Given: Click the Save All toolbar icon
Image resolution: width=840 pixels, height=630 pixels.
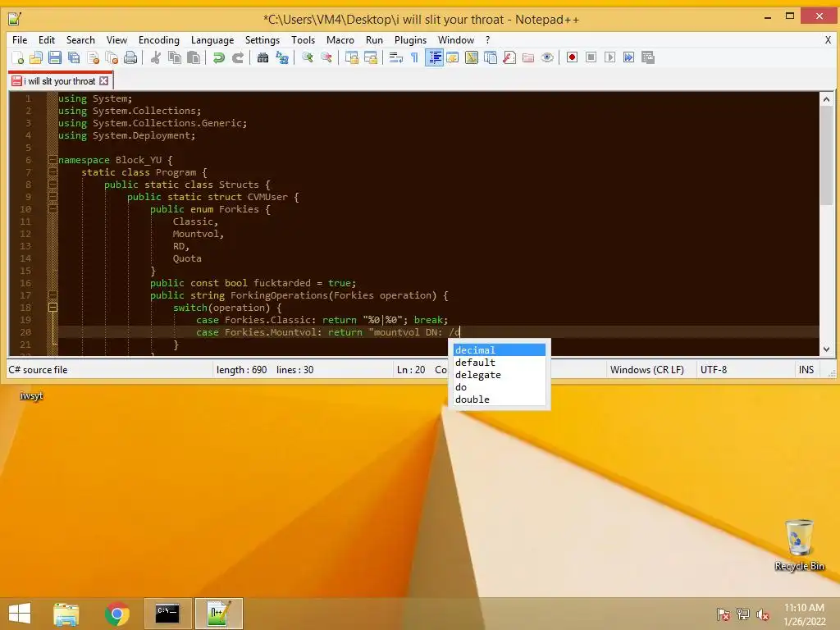Looking at the screenshot, I should click(74, 57).
